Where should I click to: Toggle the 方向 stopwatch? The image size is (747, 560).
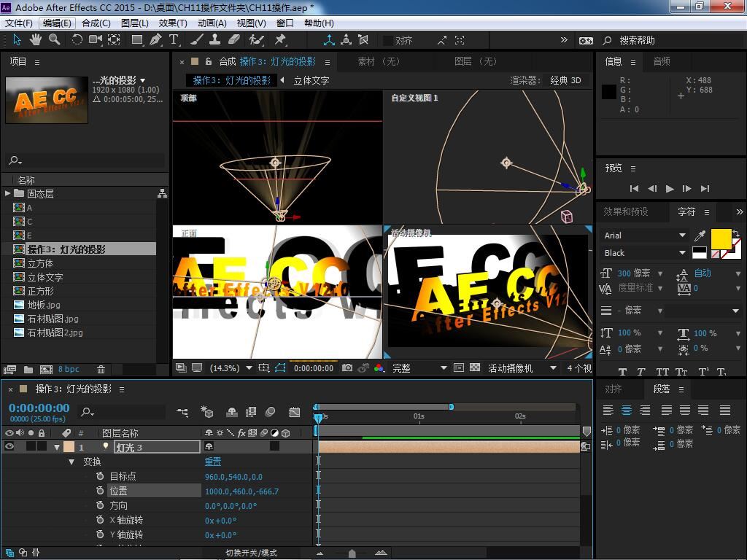point(100,505)
